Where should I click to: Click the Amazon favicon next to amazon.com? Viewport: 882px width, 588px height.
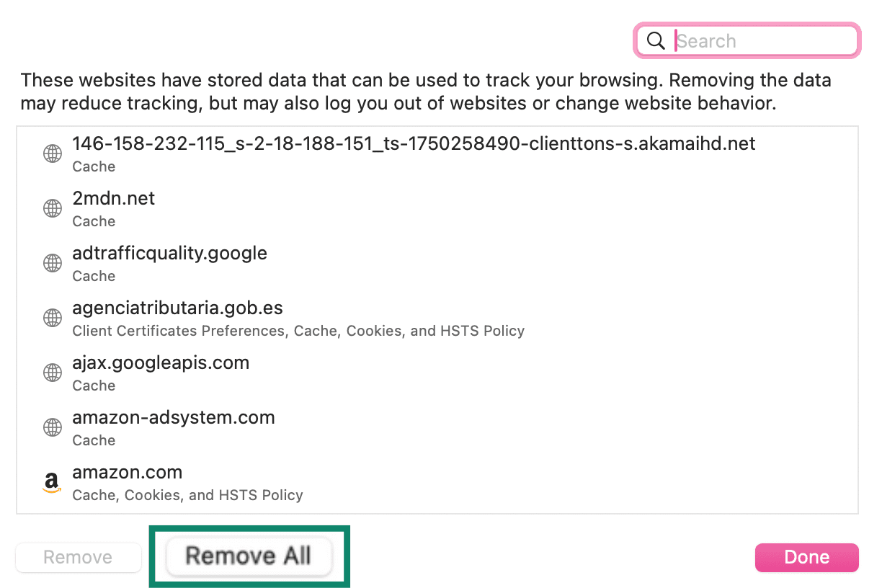coord(52,481)
